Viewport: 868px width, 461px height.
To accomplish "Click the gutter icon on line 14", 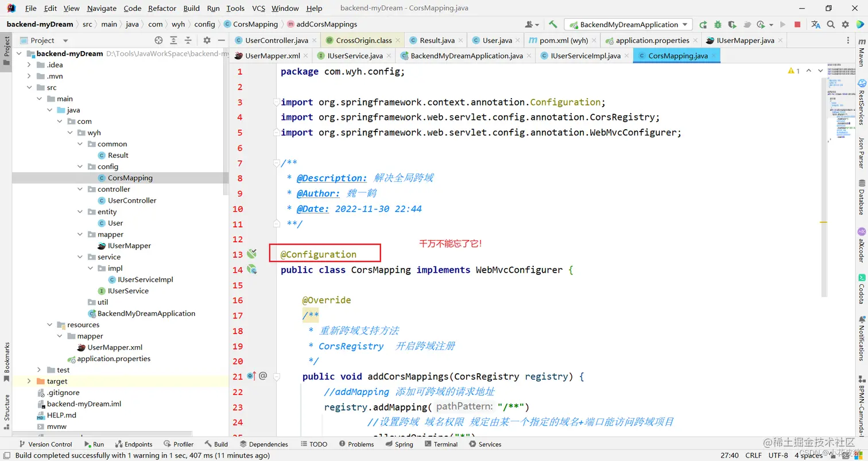I will [x=251, y=269].
